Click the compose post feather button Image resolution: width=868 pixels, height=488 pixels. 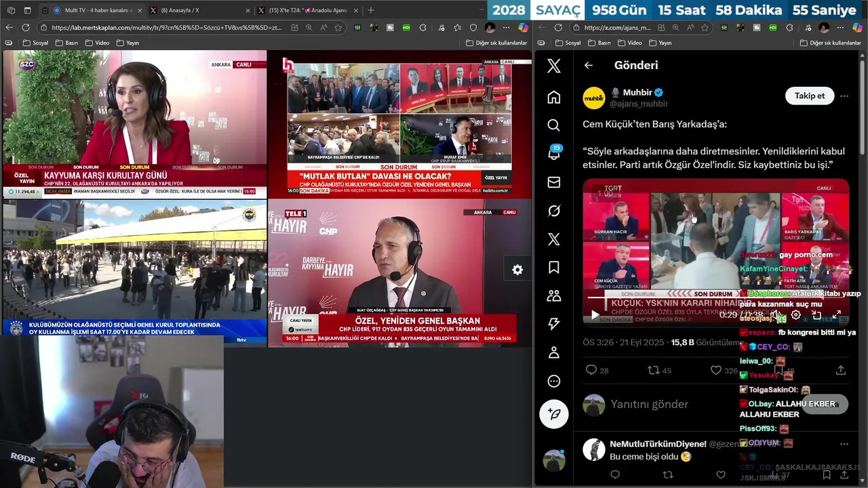click(x=554, y=413)
